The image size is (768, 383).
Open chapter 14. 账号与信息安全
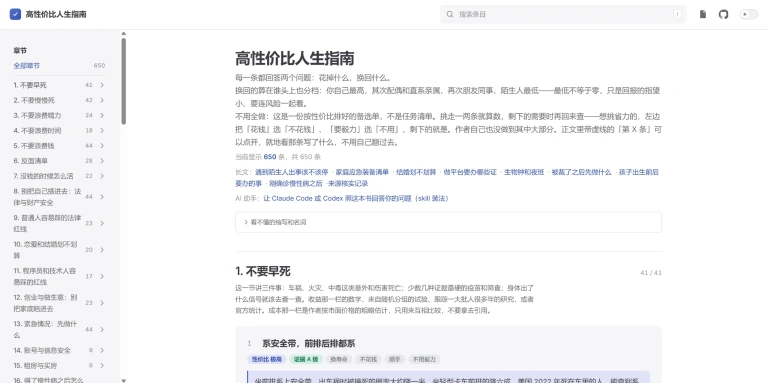(42, 350)
